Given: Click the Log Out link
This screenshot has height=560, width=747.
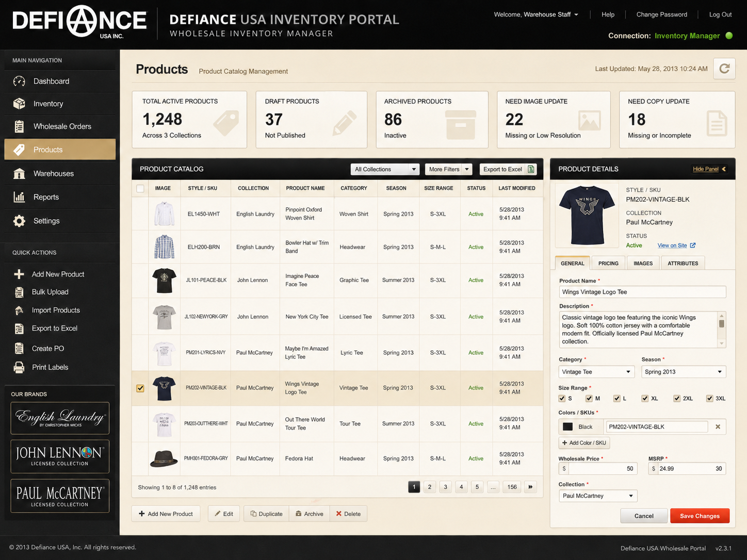Looking at the screenshot, I should (720, 14).
